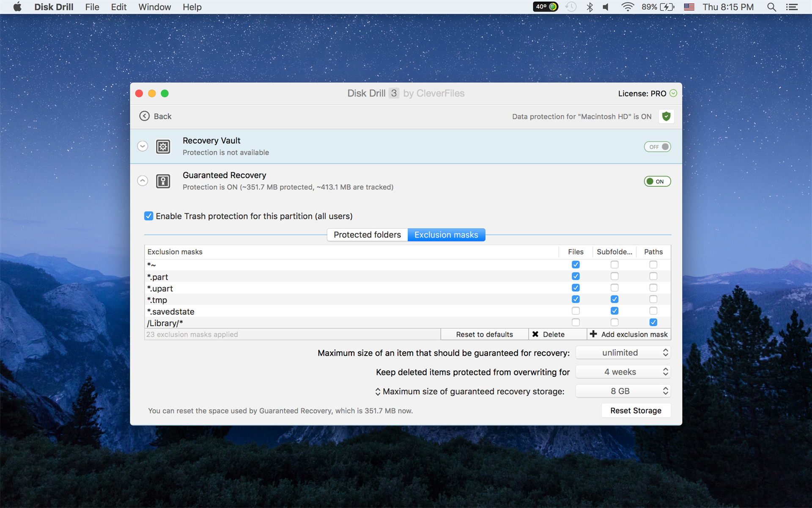Click the License PRO green checkmark icon
This screenshot has width=812, height=508.
(x=673, y=93)
